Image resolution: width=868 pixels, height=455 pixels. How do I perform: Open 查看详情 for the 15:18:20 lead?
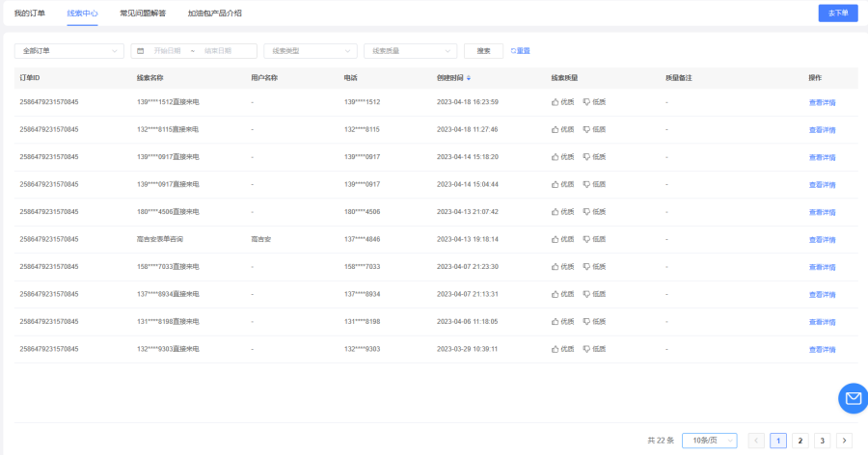click(x=822, y=158)
